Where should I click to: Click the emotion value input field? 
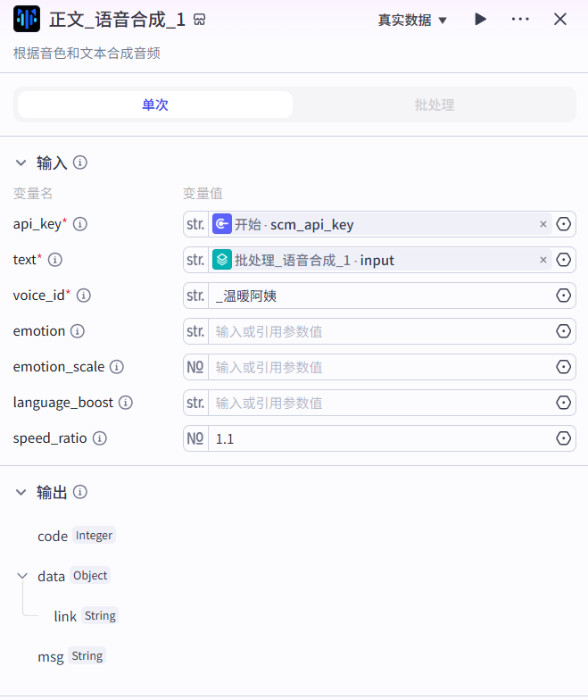click(x=379, y=331)
